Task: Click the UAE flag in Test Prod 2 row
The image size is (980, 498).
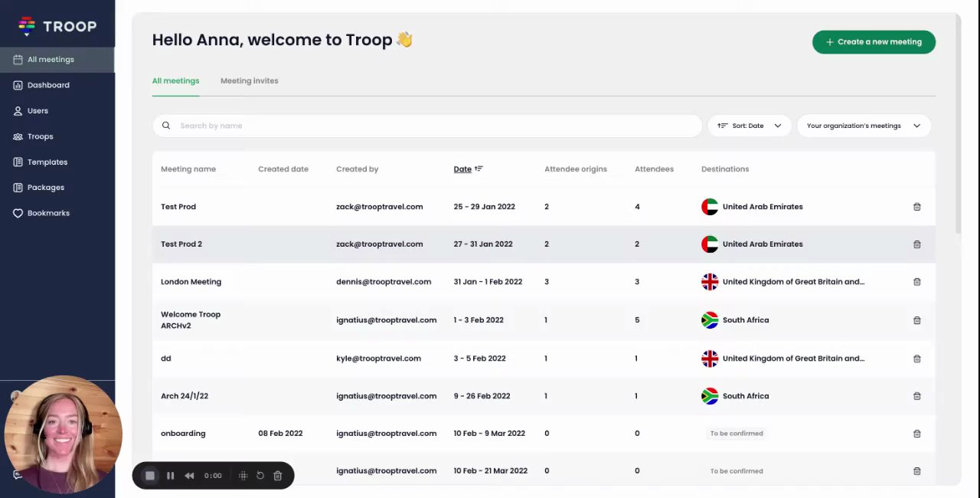Action: (710, 244)
